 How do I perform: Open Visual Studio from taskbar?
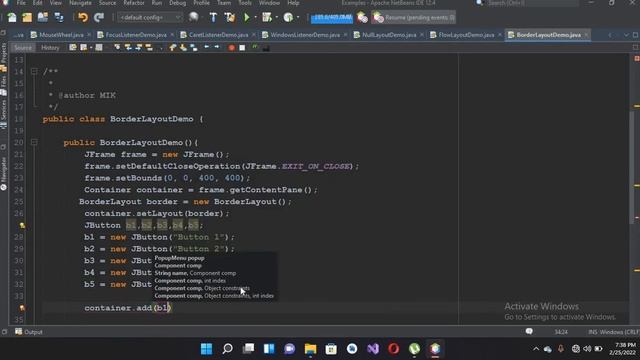[x=373, y=349]
